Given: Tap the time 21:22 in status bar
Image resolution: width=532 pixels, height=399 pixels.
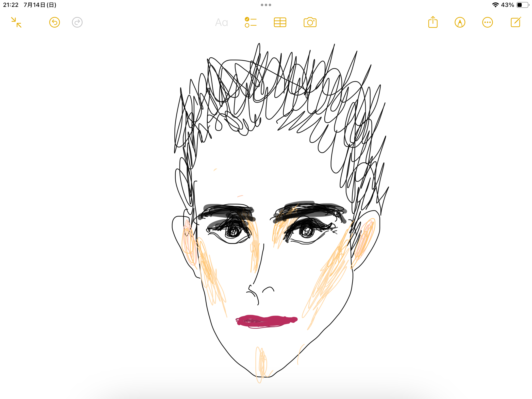Looking at the screenshot, I should (x=11, y=5).
